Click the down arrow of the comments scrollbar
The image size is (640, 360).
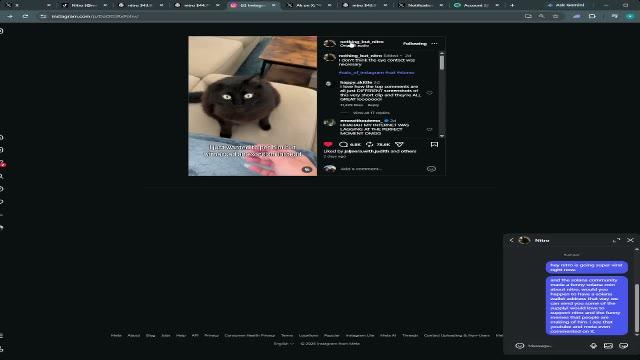point(442,136)
